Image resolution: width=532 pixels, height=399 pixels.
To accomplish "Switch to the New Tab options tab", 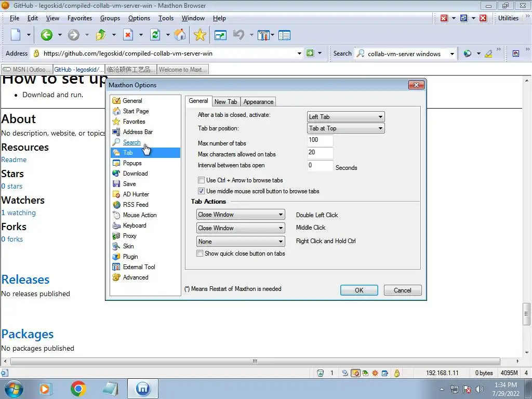I will (225, 101).
